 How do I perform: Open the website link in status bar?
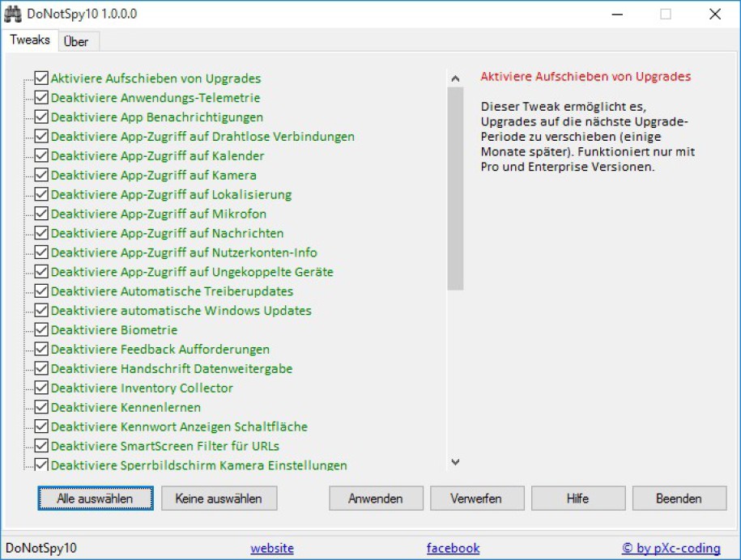(272, 548)
